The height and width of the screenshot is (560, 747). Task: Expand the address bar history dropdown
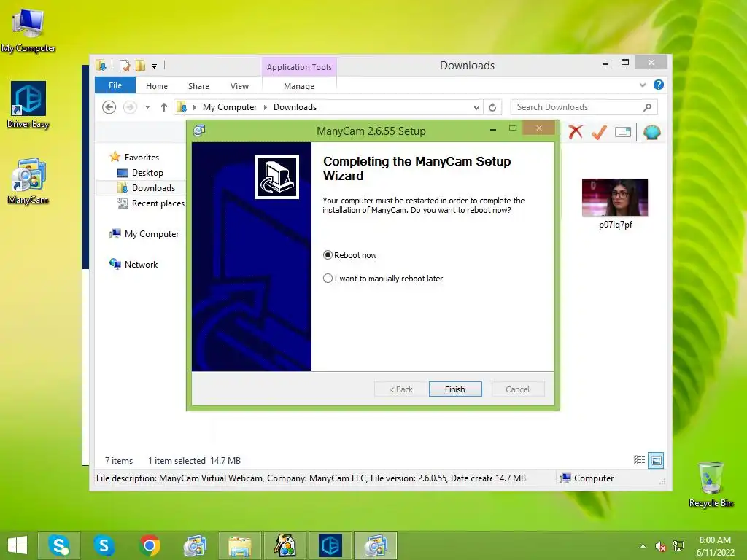pyautogui.click(x=476, y=108)
